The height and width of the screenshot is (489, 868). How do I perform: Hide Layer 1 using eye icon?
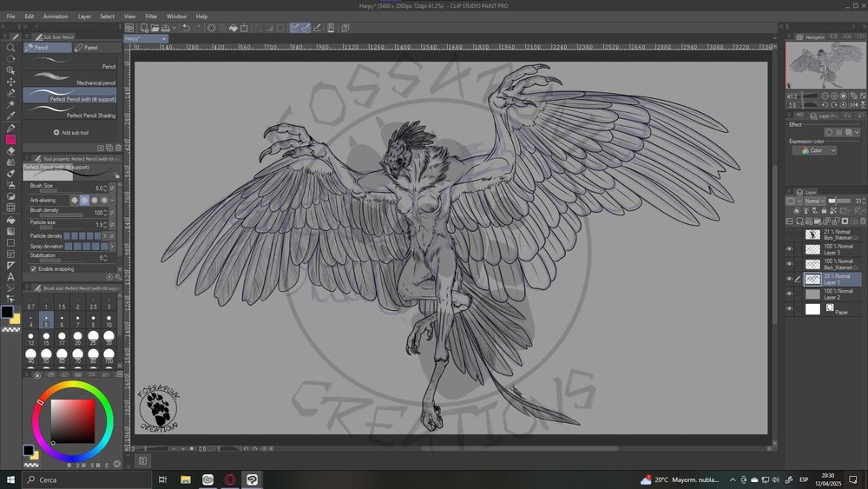coord(789,279)
